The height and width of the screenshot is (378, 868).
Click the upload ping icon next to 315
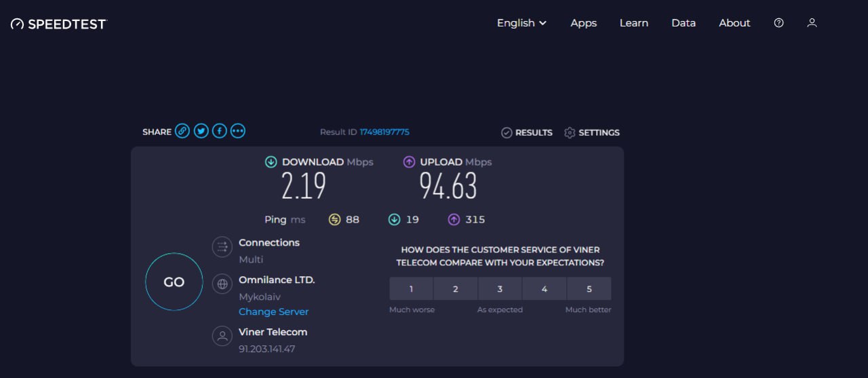tap(454, 219)
